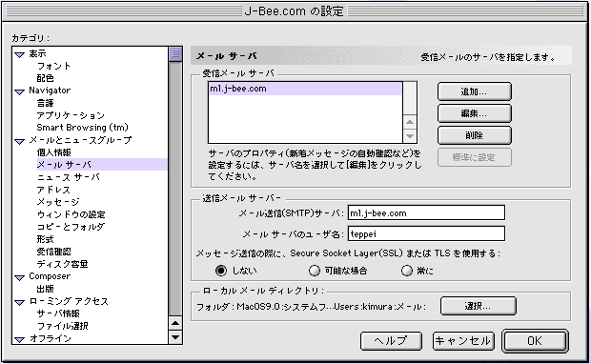Image resolution: width=591 pixels, height=364 pixels.
Task: Select メール サーバ in category tree
Action: click(x=101, y=164)
